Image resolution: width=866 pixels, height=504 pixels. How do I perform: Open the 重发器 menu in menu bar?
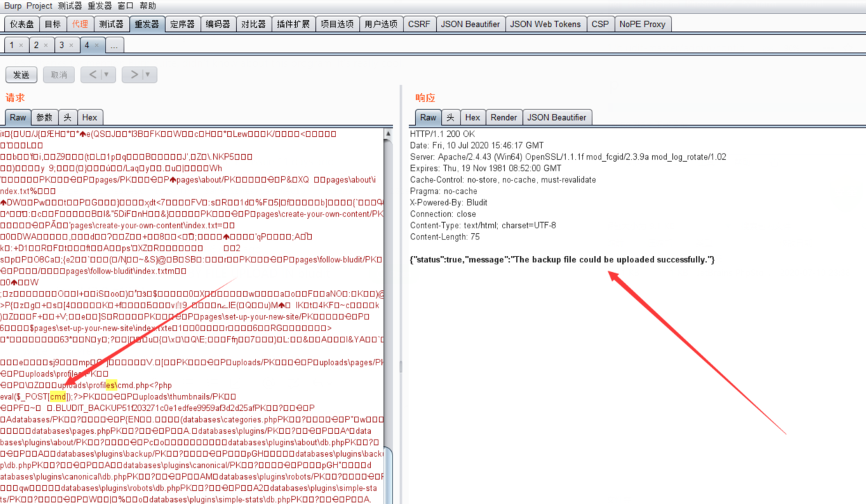[x=100, y=6]
